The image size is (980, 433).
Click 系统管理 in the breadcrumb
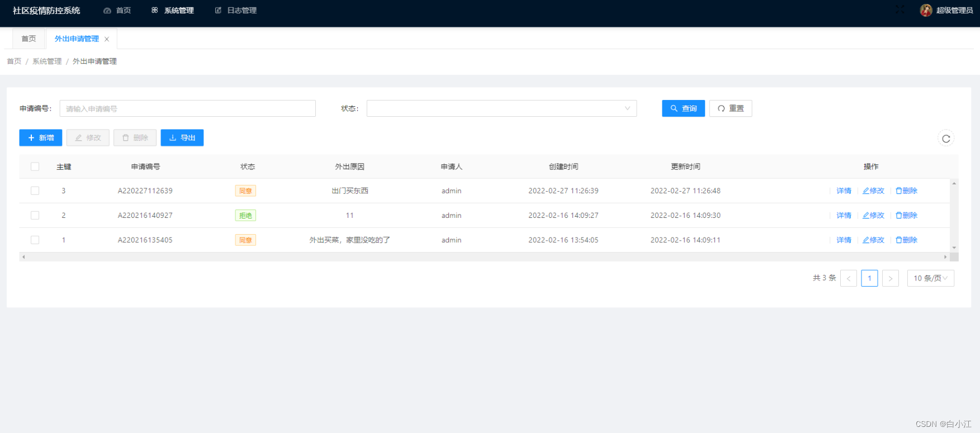pyautogui.click(x=47, y=61)
